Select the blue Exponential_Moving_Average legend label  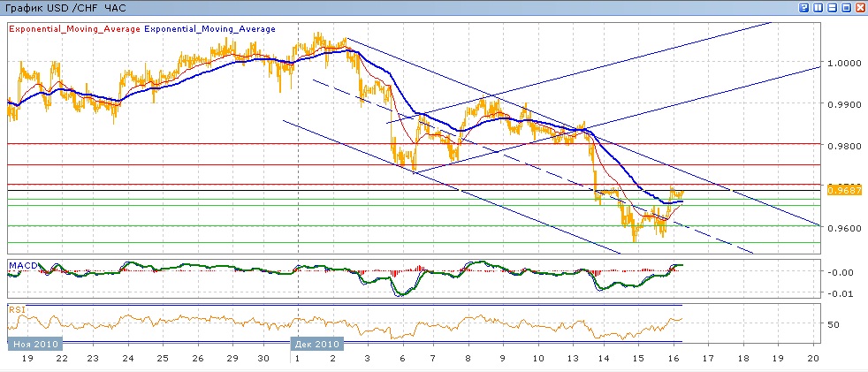pyautogui.click(x=210, y=29)
